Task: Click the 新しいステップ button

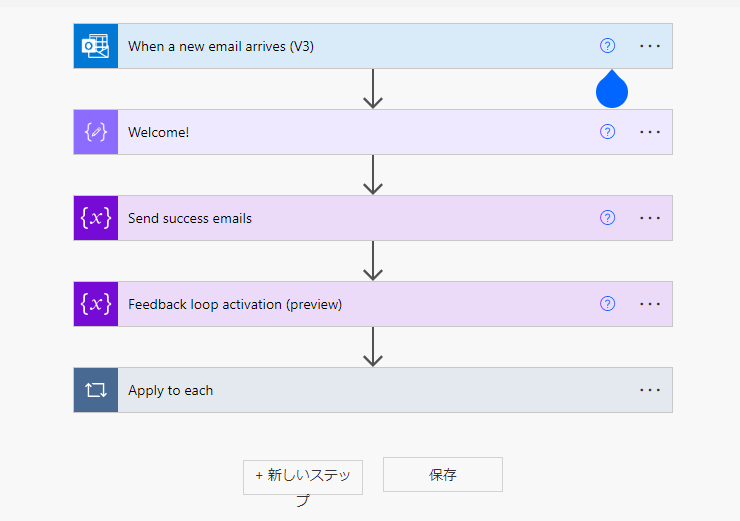Action: pyautogui.click(x=303, y=476)
